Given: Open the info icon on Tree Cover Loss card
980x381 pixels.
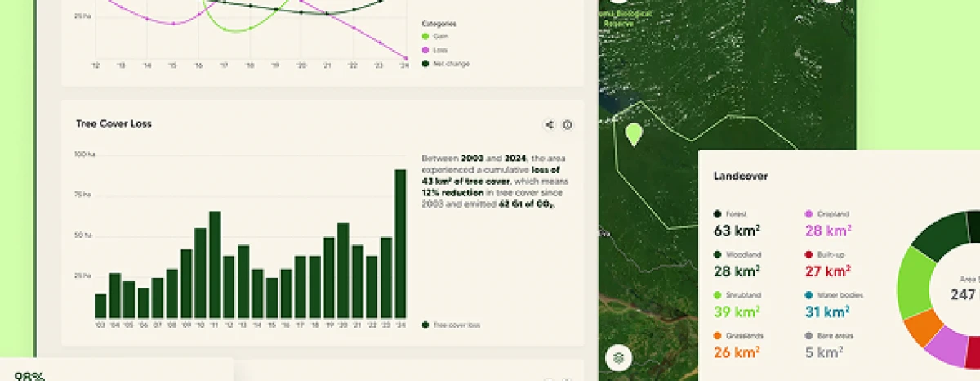Looking at the screenshot, I should click(568, 125).
